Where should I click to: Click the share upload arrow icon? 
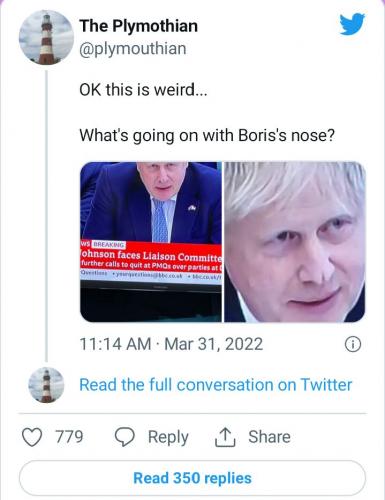coord(225,437)
